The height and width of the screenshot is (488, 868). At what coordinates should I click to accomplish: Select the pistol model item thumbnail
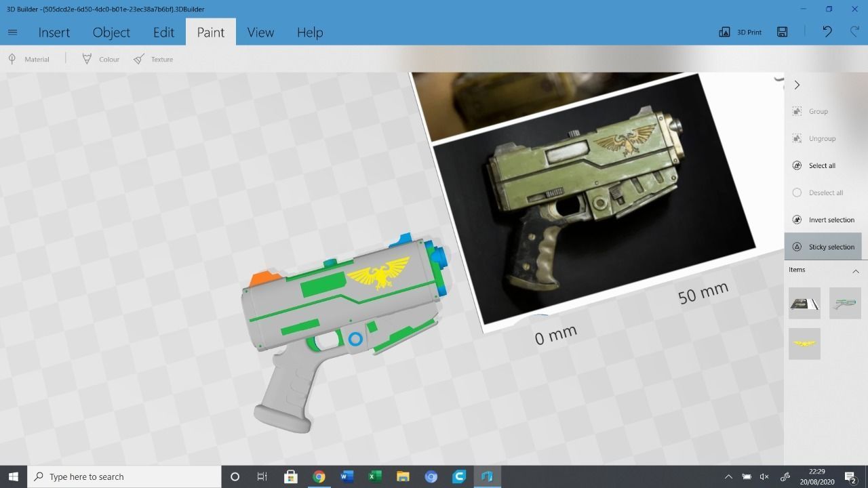(x=845, y=303)
